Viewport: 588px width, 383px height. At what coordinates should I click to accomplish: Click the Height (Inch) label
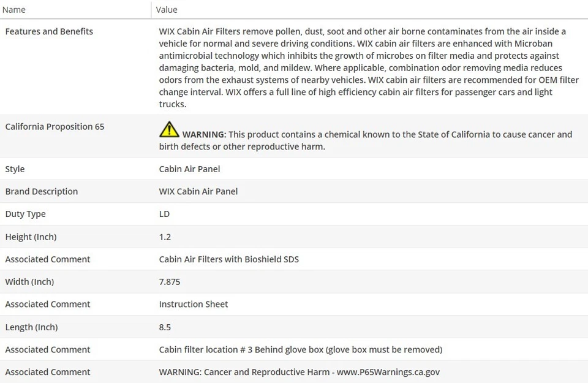pos(31,237)
